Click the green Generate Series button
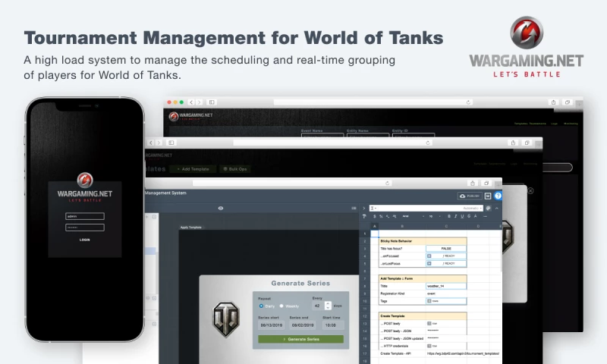The height and width of the screenshot is (364, 607). [300, 339]
